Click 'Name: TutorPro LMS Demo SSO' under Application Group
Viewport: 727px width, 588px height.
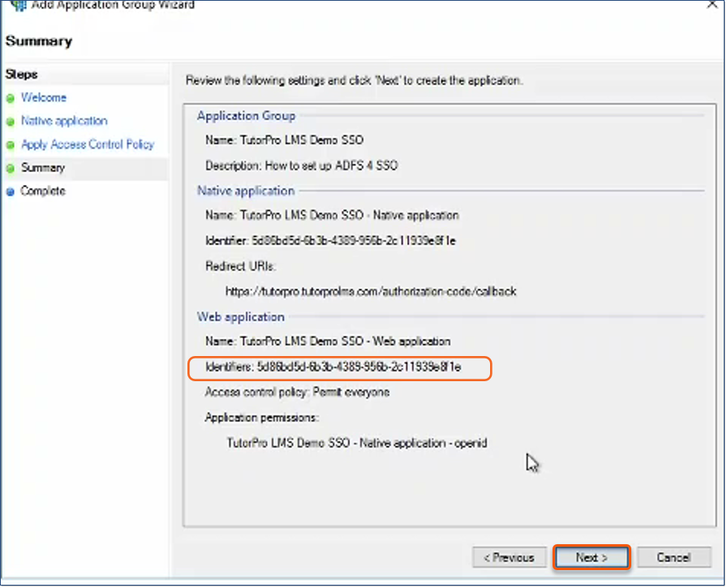pyautogui.click(x=284, y=140)
